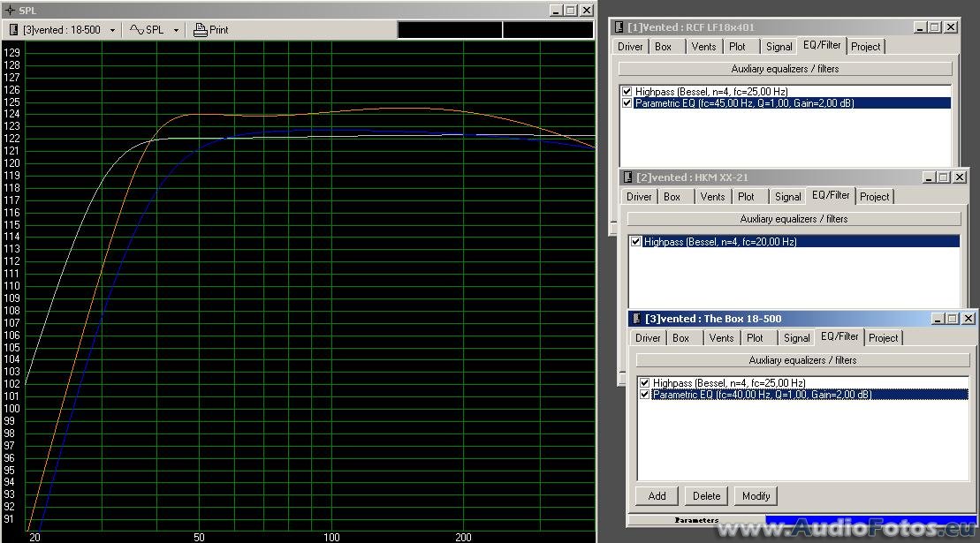980x543 pixels.
Task: Open Vents tab in The Box 18-500 window
Action: (x=721, y=337)
